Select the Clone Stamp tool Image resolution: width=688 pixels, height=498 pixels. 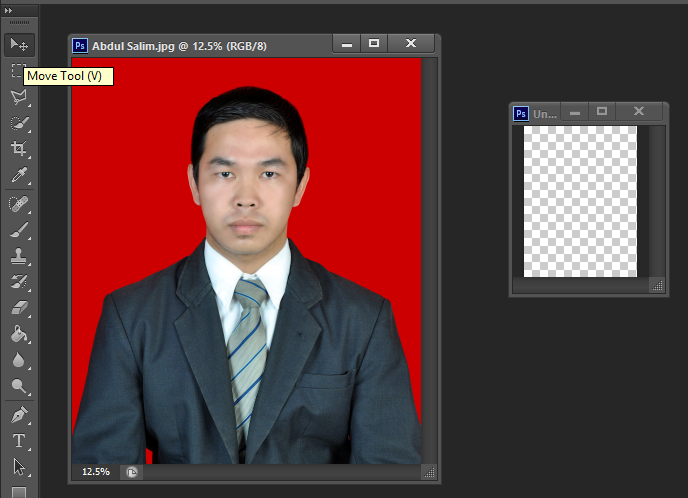(x=19, y=256)
